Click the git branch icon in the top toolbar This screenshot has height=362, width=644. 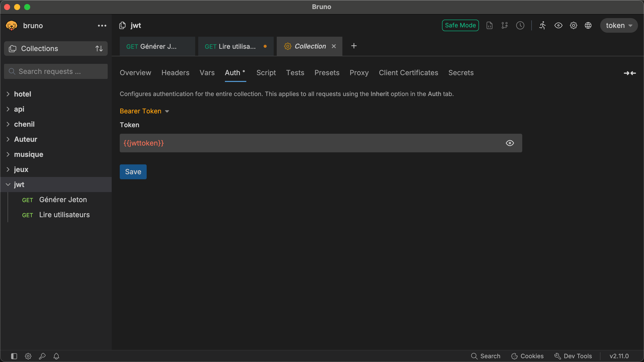click(x=505, y=25)
